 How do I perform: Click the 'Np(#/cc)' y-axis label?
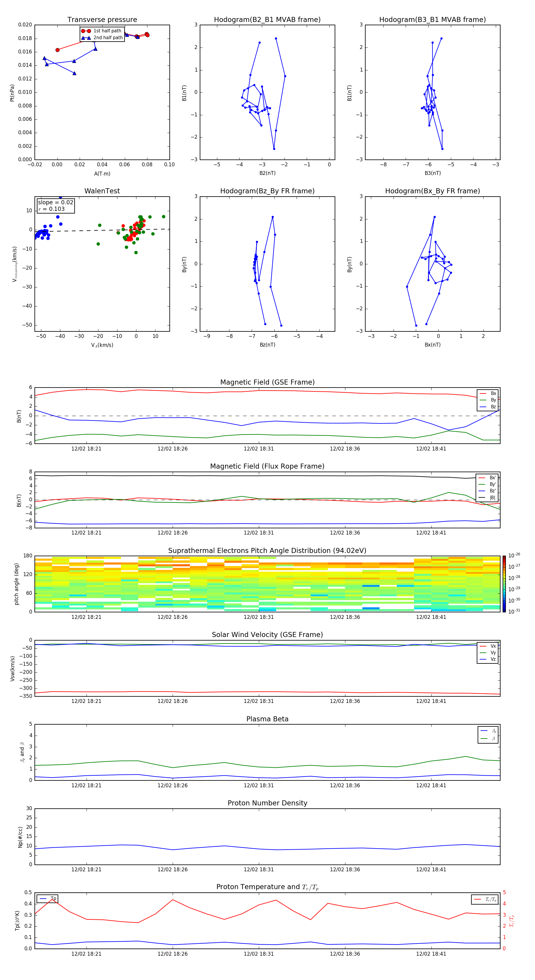click(x=20, y=837)
